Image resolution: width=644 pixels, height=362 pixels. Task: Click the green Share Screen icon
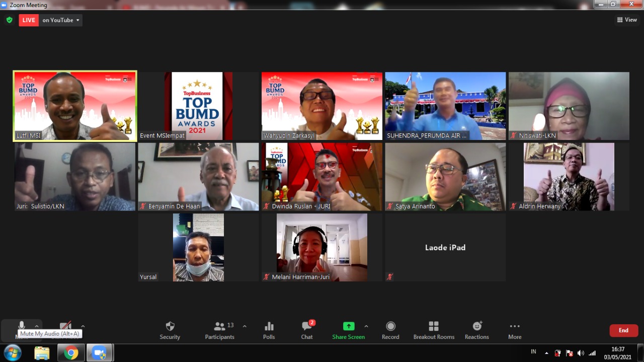(x=348, y=326)
